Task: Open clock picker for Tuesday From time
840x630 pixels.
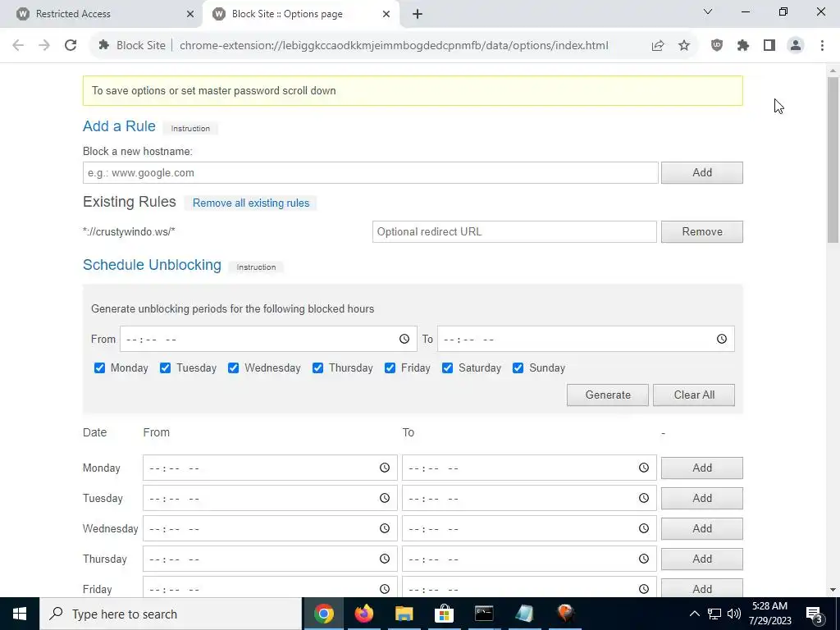Action: 385,498
